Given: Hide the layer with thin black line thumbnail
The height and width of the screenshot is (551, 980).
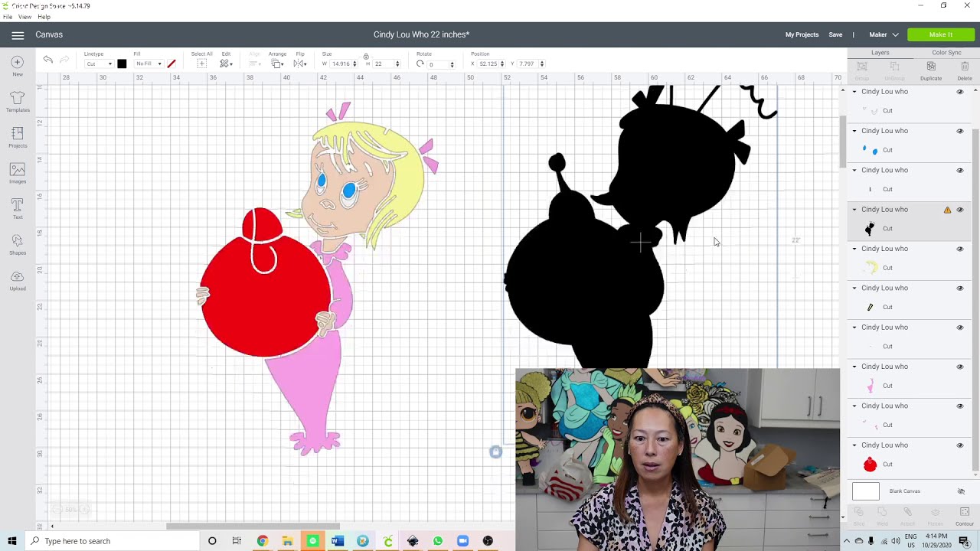Looking at the screenshot, I should (960, 171).
